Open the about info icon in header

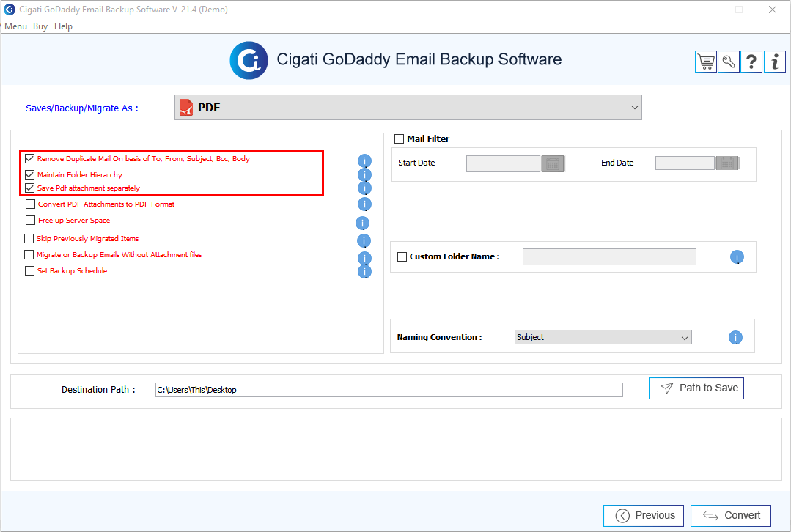click(775, 62)
